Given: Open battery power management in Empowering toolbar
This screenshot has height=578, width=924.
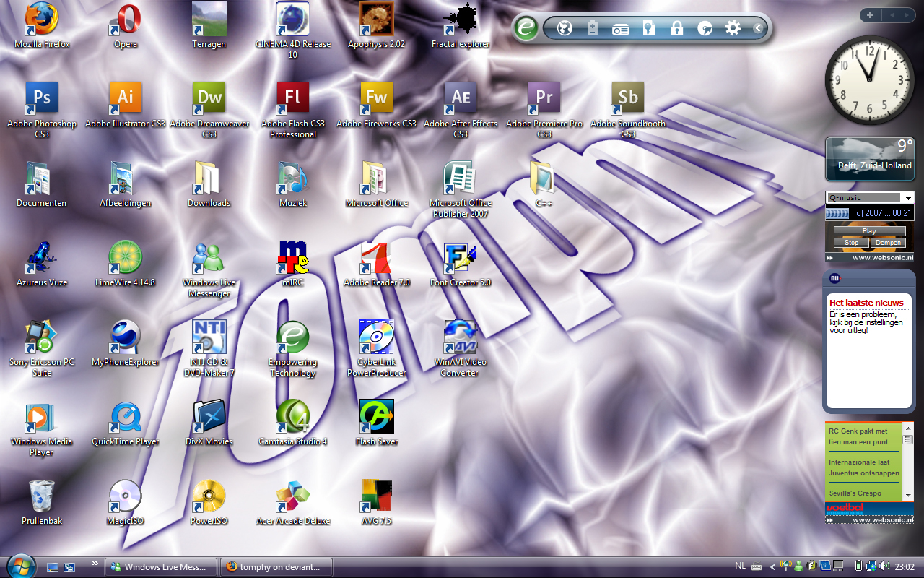Looking at the screenshot, I should tap(593, 28).
